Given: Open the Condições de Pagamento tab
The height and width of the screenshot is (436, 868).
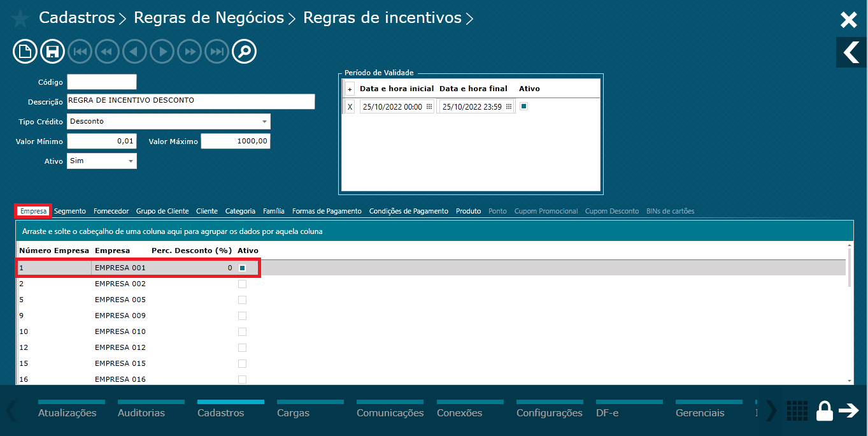Looking at the screenshot, I should 409,211.
